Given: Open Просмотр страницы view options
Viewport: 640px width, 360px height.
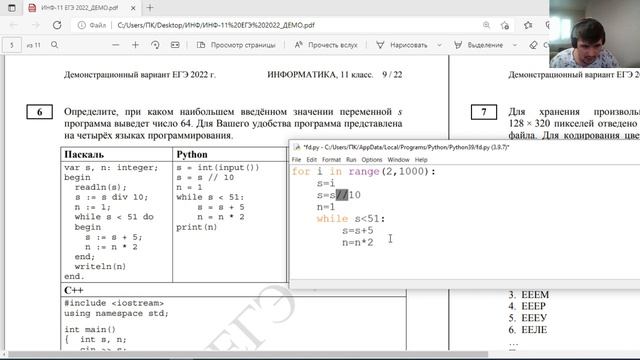Looking at the screenshot, I should coord(236,45).
